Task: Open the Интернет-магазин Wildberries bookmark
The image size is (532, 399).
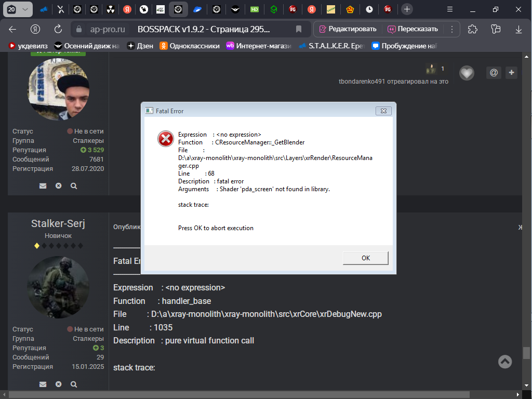Action: coord(259,46)
